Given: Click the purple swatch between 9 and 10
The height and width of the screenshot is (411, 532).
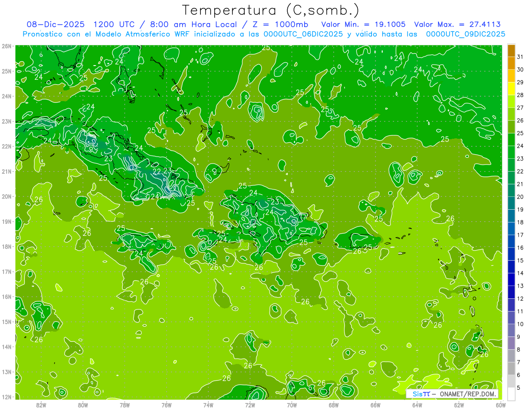Looking at the screenshot, I should (511, 330).
